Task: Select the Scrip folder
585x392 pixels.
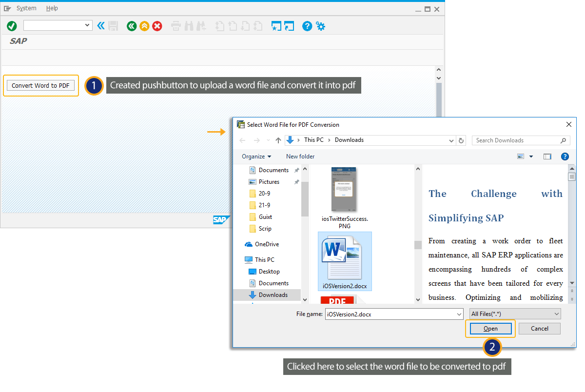Action: click(x=265, y=229)
